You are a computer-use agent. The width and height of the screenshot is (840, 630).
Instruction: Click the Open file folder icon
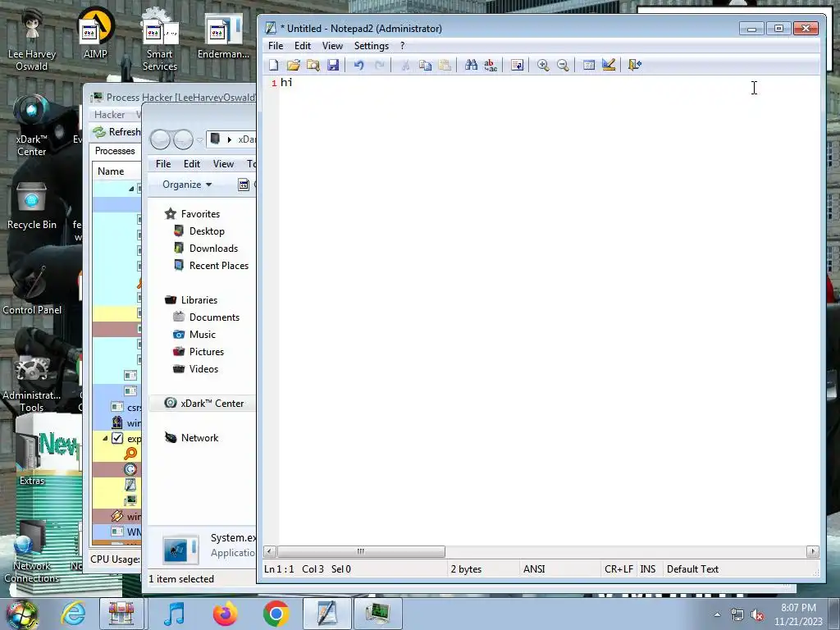pyautogui.click(x=293, y=66)
